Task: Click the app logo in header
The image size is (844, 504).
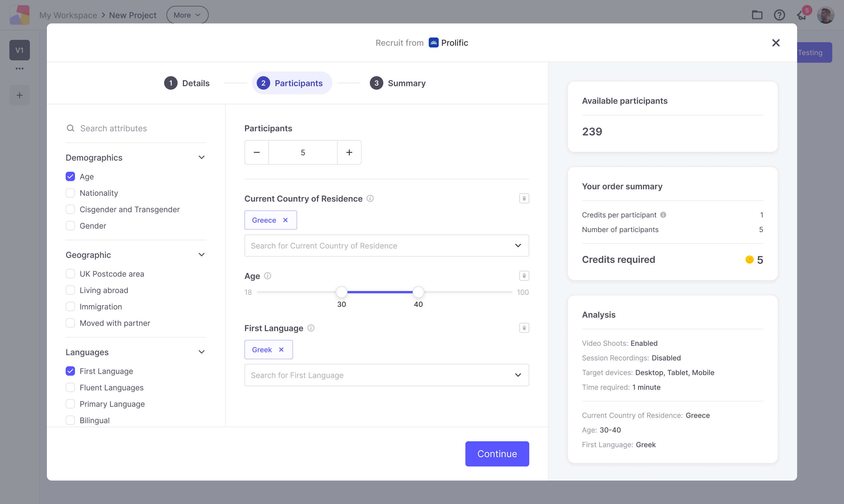Action: coord(19,15)
